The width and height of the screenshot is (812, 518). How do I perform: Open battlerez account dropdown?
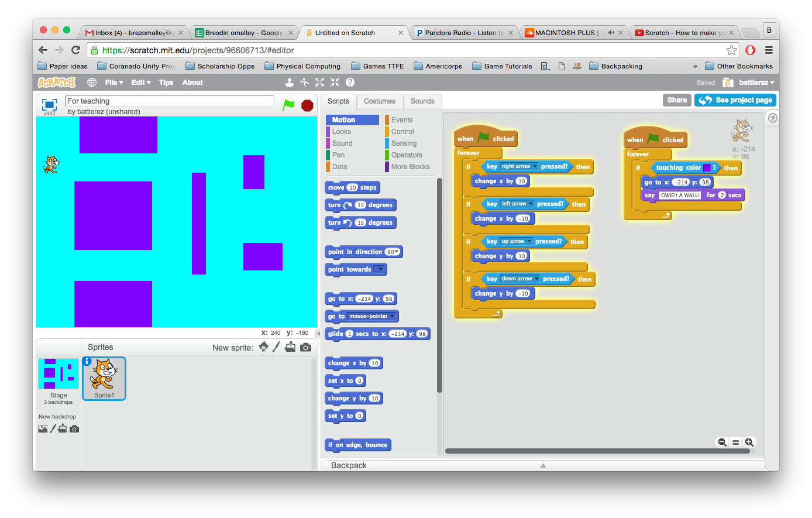coord(756,83)
